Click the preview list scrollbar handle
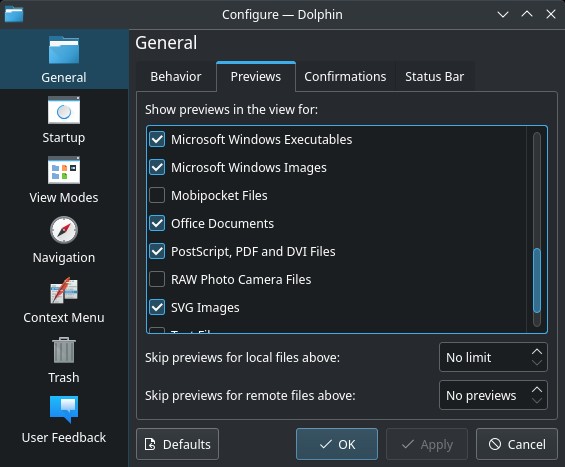This screenshot has height=467, width=565. (537, 280)
